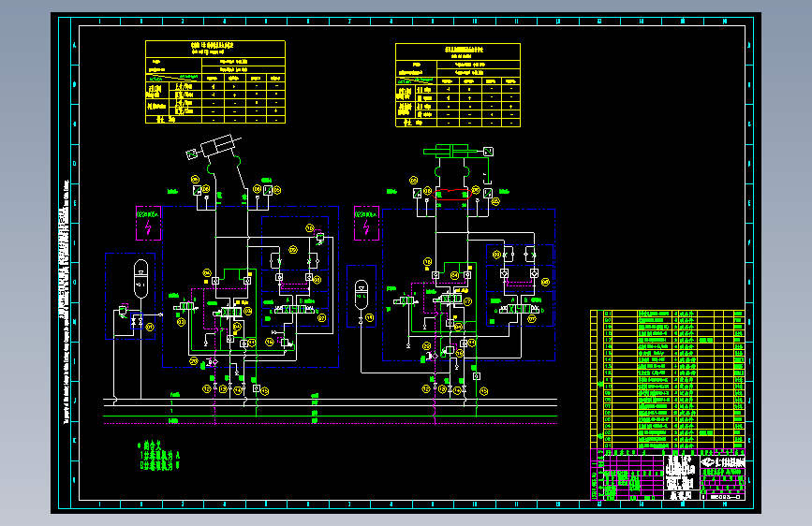
Task: Select the green horizontal cylinder in right circuit
Action: [452, 152]
